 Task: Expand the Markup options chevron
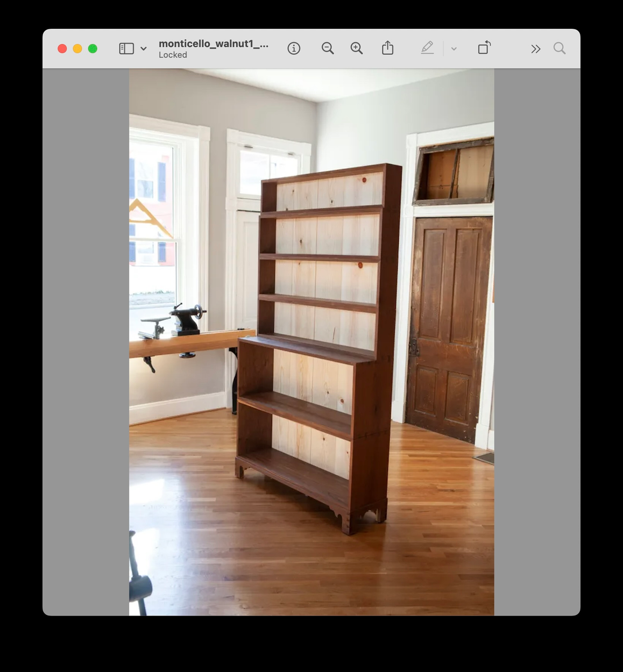click(454, 49)
